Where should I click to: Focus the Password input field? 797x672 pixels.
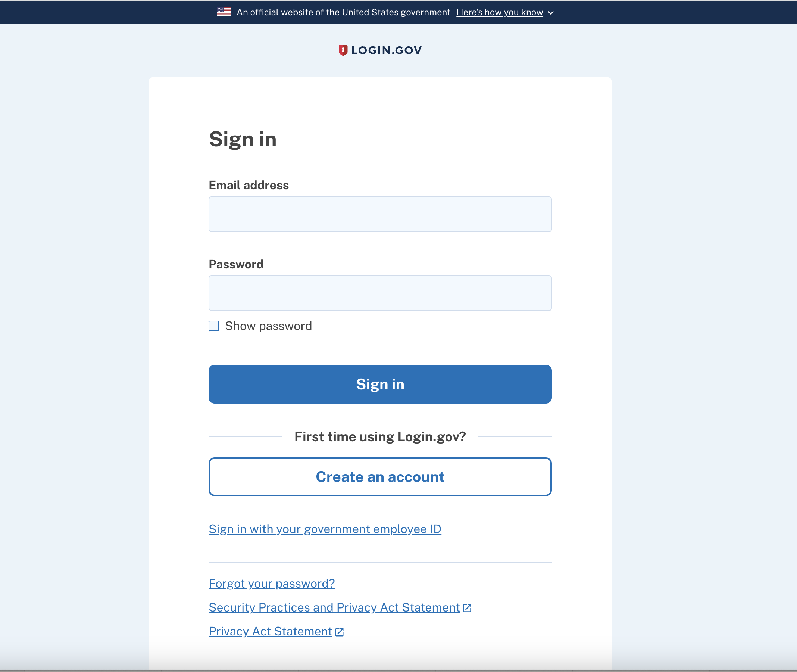379,293
